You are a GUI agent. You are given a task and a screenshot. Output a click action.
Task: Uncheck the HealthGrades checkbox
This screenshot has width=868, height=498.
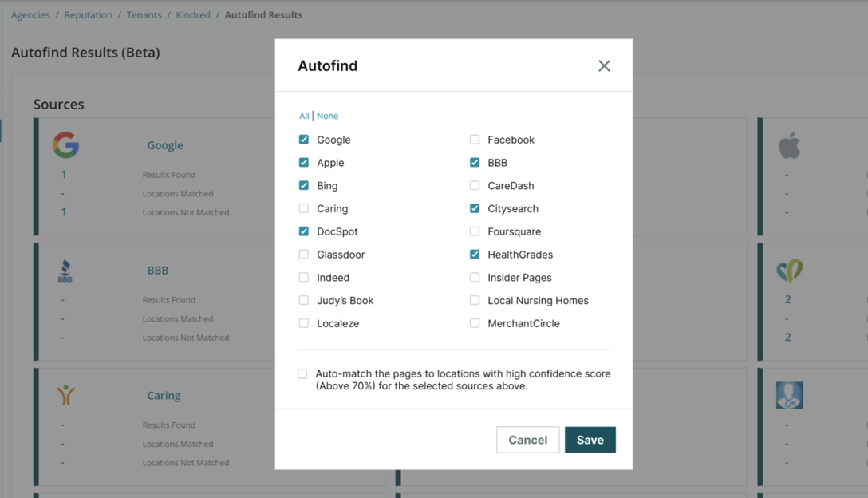(x=475, y=254)
